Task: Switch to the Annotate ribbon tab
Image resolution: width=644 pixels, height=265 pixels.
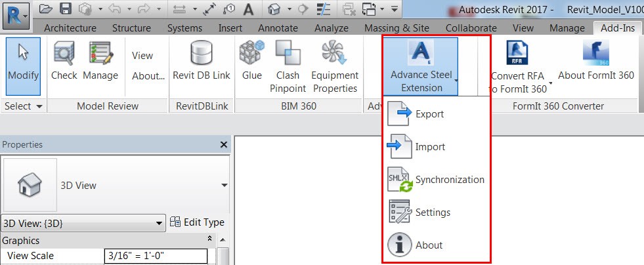Action: [278, 28]
